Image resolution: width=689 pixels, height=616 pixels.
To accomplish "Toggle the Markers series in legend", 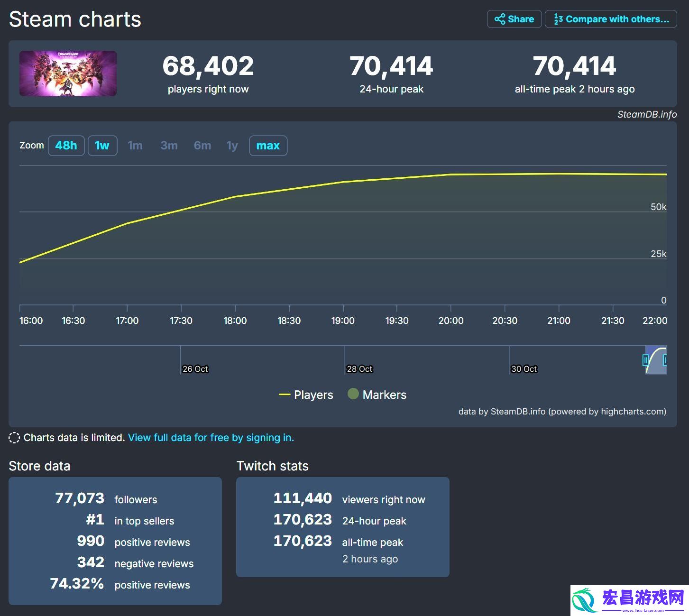I will (377, 395).
